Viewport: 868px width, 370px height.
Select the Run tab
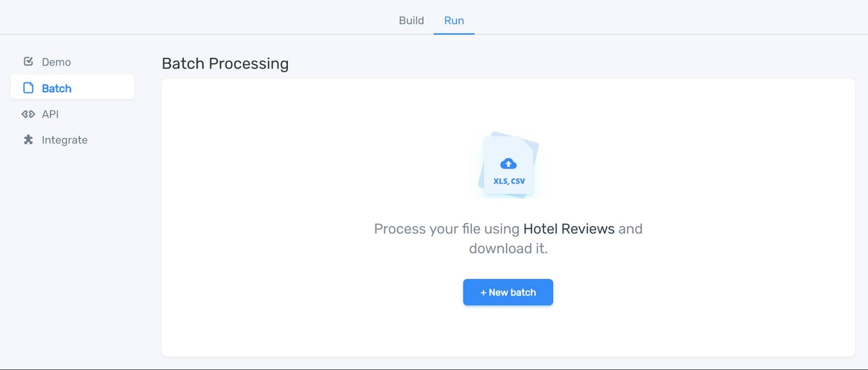coord(454,20)
